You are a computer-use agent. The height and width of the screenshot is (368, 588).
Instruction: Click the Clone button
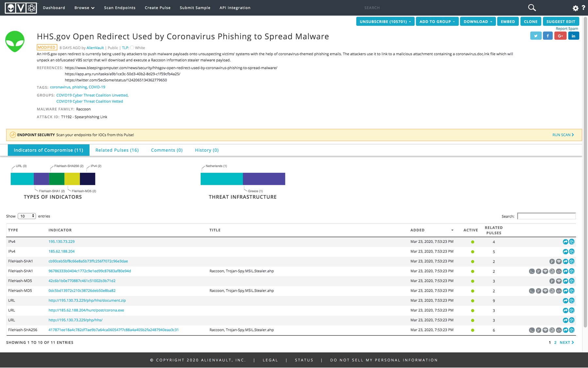(530, 22)
